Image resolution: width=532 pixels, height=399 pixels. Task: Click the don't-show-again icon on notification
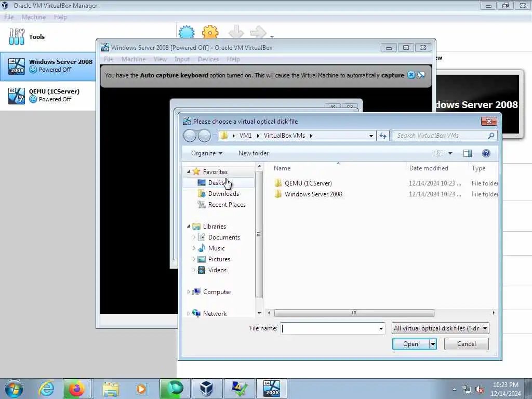click(x=421, y=75)
